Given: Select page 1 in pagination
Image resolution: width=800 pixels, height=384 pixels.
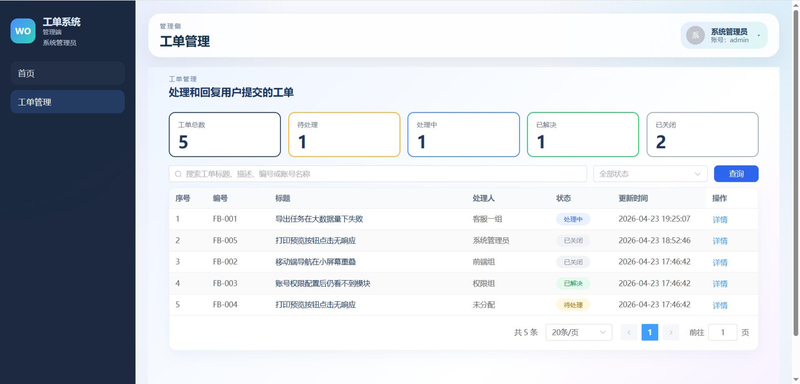Looking at the screenshot, I should (x=649, y=332).
